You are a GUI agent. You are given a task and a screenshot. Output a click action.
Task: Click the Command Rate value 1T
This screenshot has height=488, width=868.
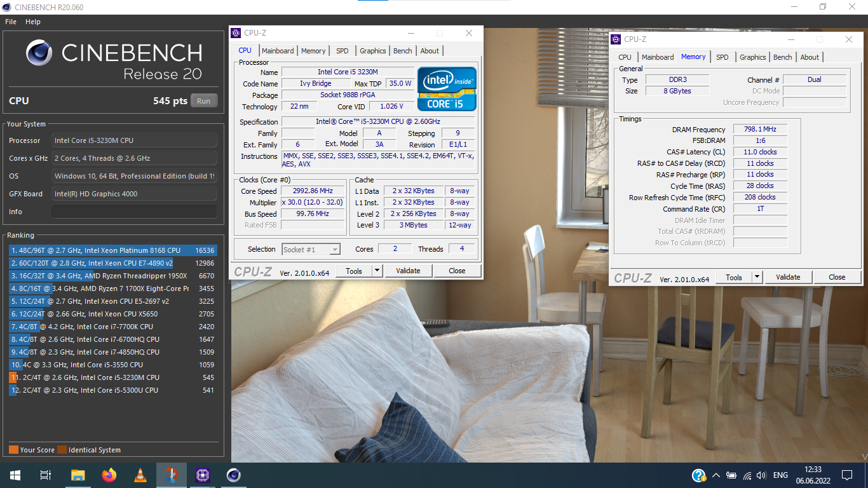760,209
